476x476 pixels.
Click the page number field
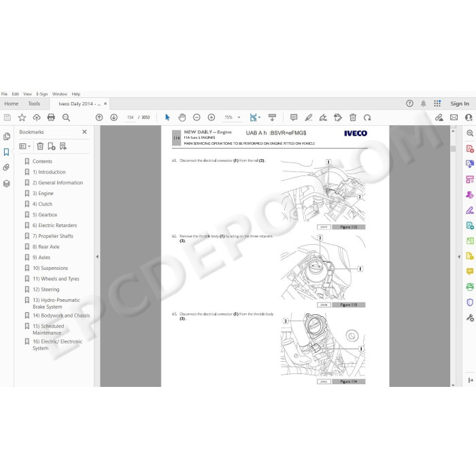[131, 118]
